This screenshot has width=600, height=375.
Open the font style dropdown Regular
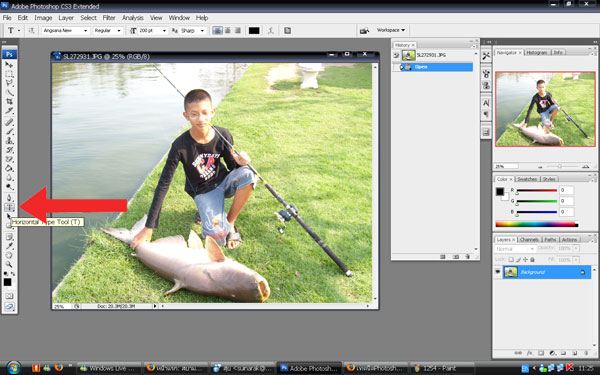coord(108,30)
